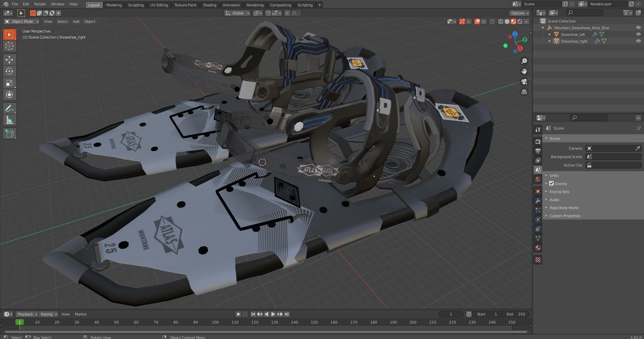Click the timeline Marker menu
The width and height of the screenshot is (644, 339).
pyautogui.click(x=81, y=314)
